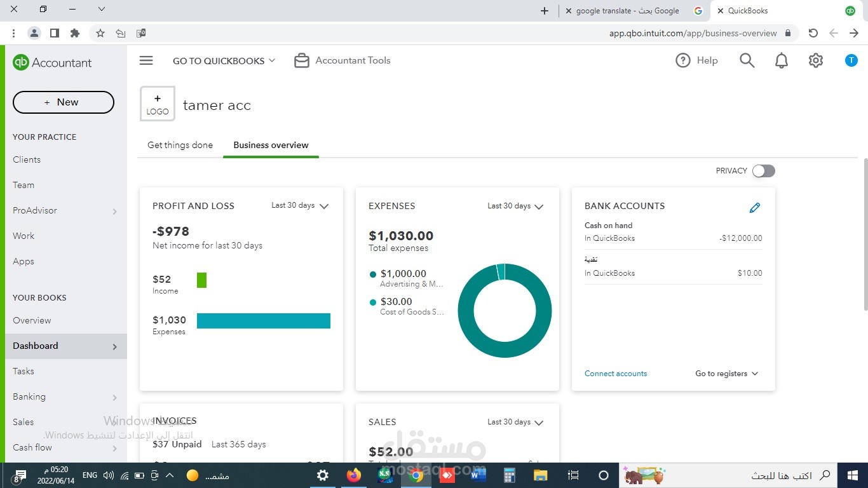Open Team in the sidebar

tap(24, 185)
